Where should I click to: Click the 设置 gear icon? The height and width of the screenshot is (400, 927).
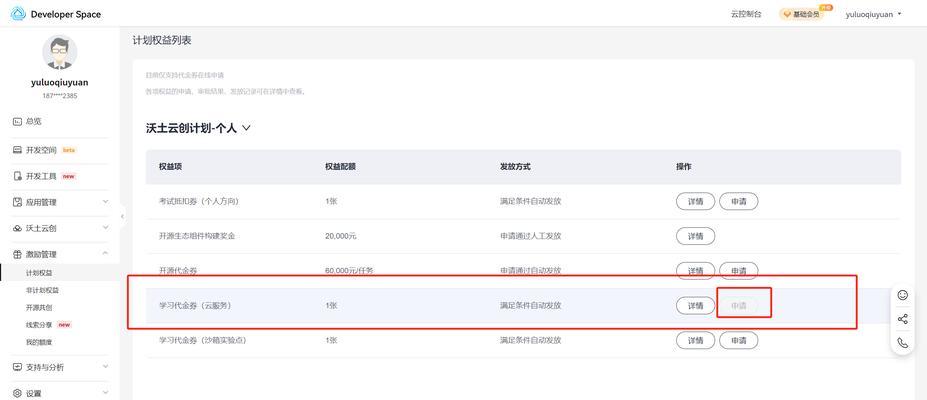pyautogui.click(x=17, y=393)
